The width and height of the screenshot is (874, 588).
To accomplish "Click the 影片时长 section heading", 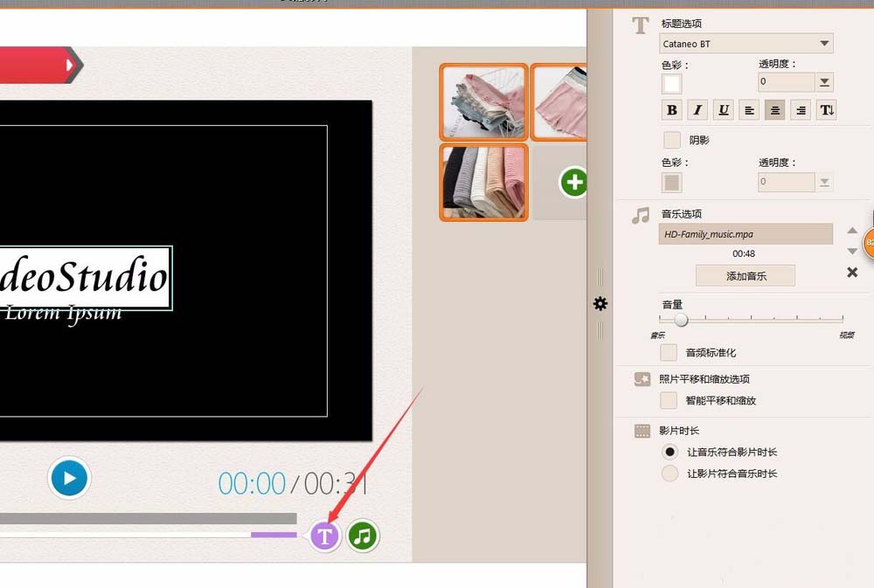I will tap(679, 430).
